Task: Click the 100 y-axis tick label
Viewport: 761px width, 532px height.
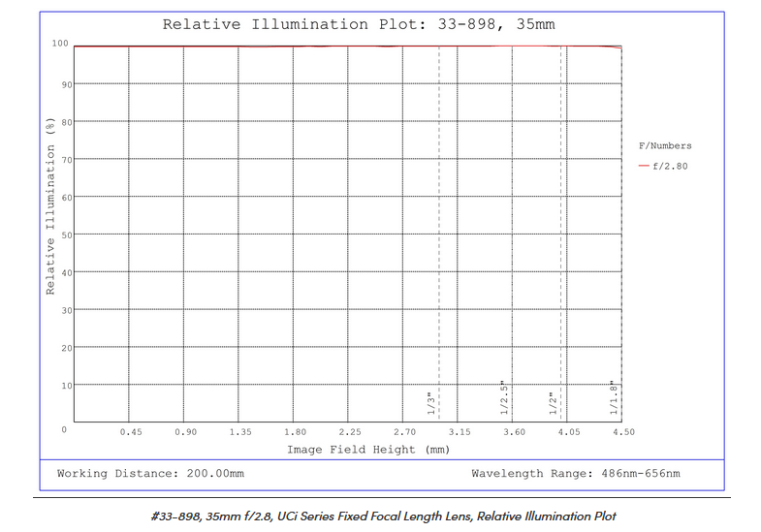Action: [59, 45]
